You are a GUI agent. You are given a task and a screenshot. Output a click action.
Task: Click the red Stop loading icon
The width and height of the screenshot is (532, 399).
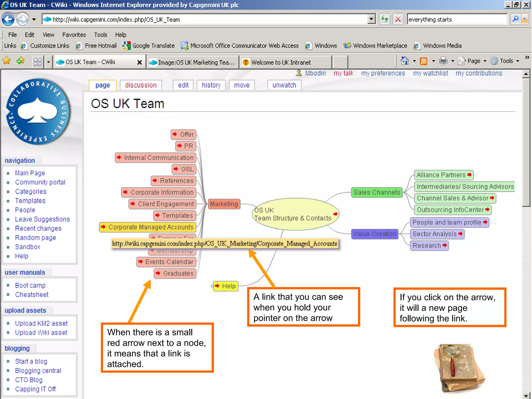point(398,19)
